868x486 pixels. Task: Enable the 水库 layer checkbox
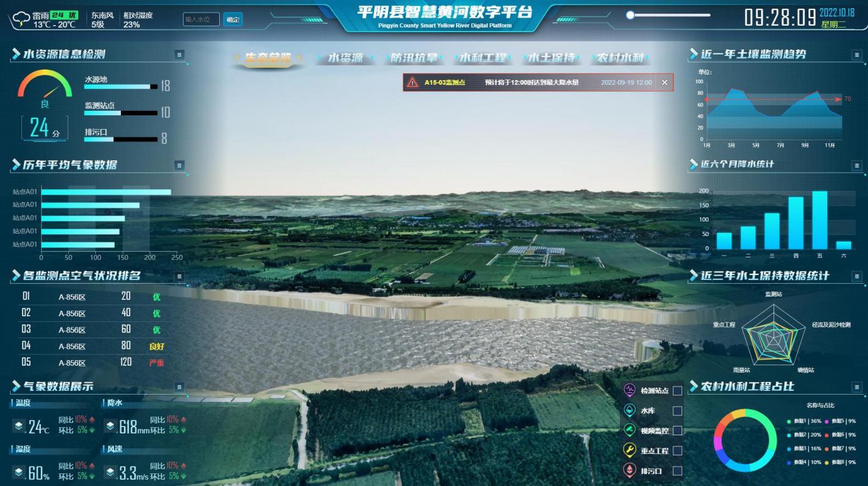677,411
